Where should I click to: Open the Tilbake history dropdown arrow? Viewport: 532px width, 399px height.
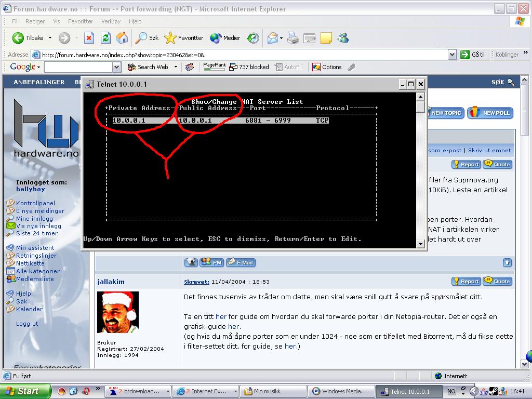(x=50, y=37)
